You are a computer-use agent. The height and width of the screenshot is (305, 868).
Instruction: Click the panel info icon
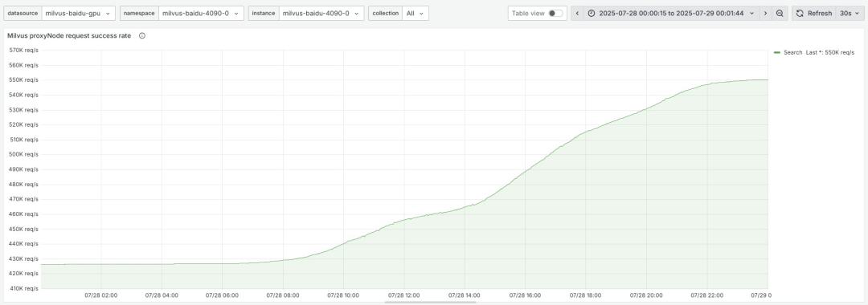[x=142, y=36]
